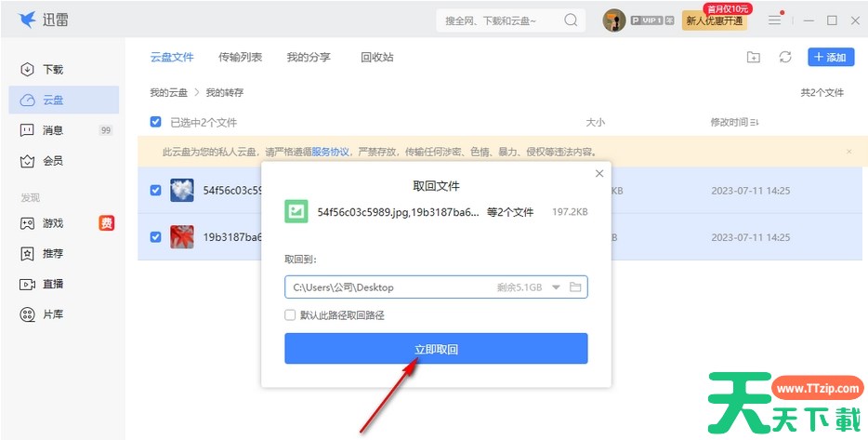Click the 197.2KB size in dialog
This screenshot has height=440, width=868.
[x=571, y=212]
